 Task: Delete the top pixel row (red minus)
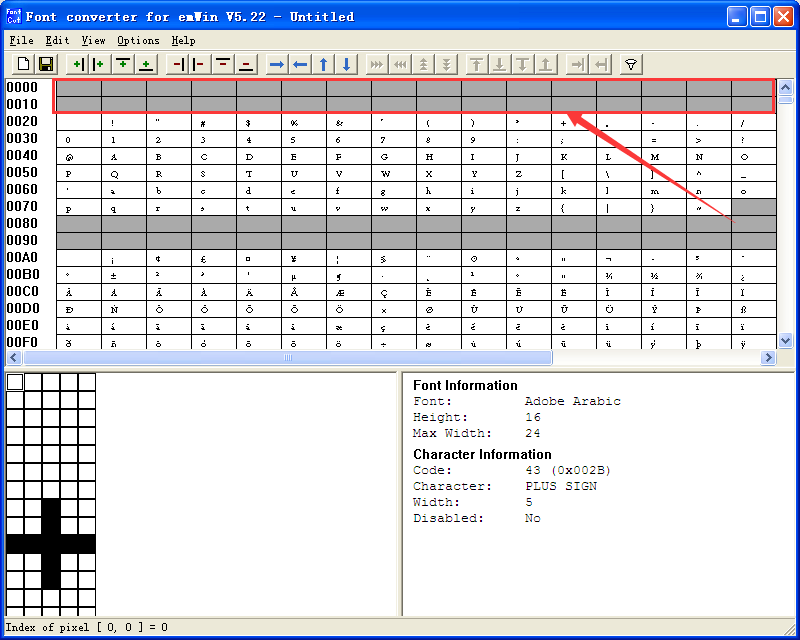223,64
